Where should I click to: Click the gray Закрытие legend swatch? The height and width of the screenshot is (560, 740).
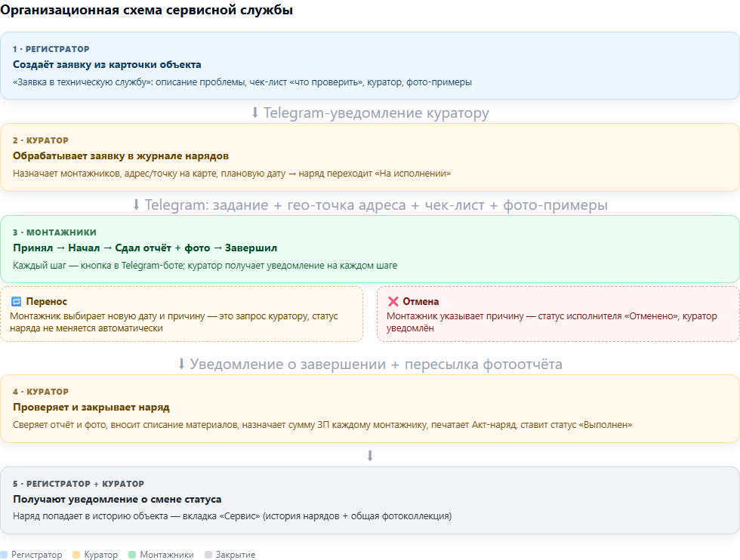tap(208, 555)
